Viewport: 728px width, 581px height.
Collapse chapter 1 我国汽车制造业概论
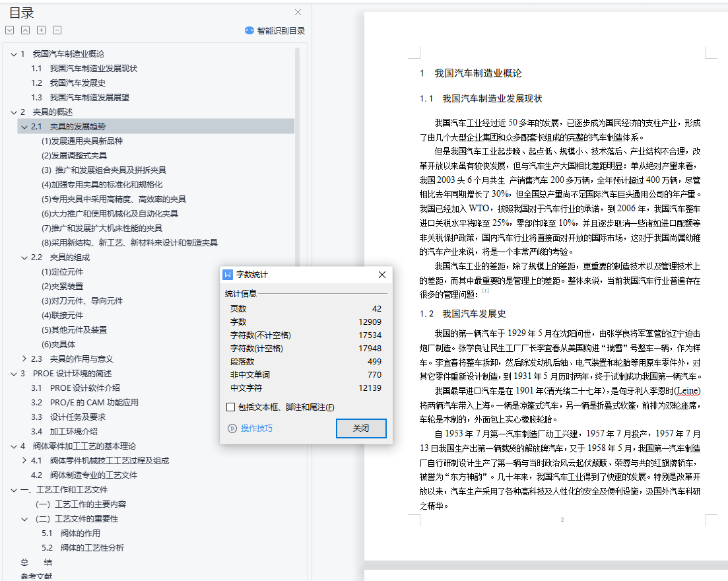pos(13,54)
